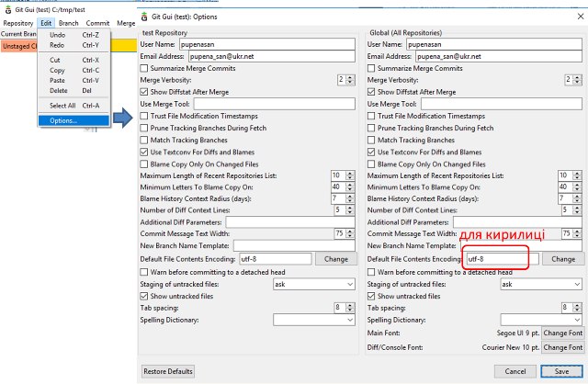Screen dimensions: 588x384
Task: Enable Prune Tracking Branches During Fetch in test Repository
Action: (x=144, y=128)
